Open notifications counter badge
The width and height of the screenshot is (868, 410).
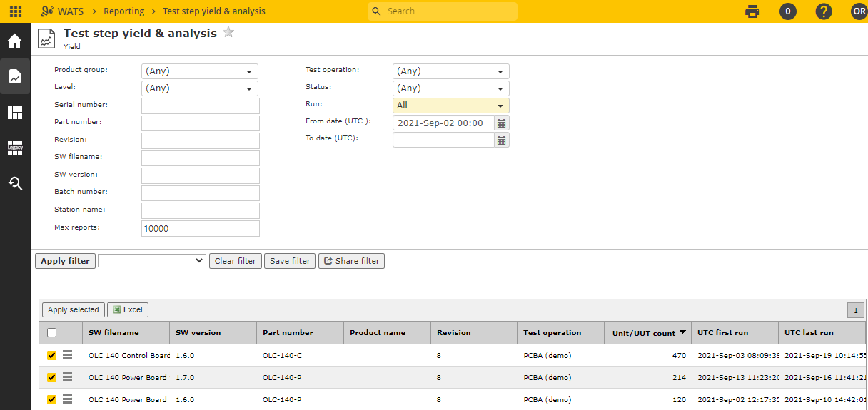[x=788, y=11]
